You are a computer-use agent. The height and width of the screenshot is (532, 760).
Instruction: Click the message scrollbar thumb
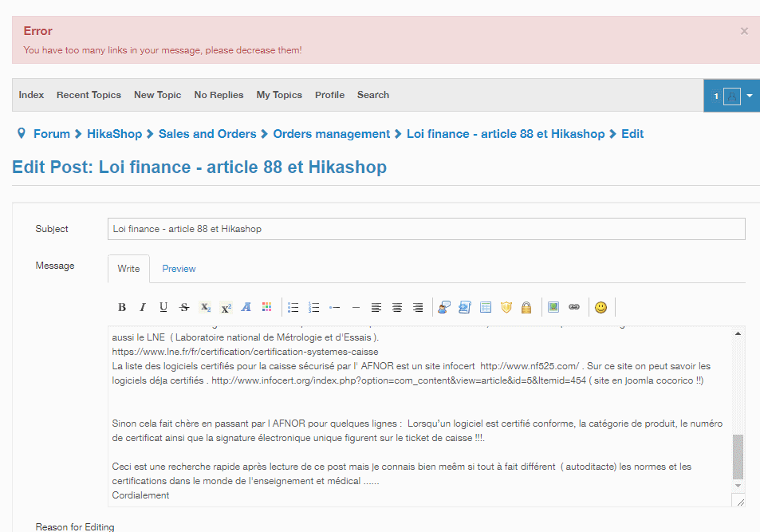[x=738, y=457]
